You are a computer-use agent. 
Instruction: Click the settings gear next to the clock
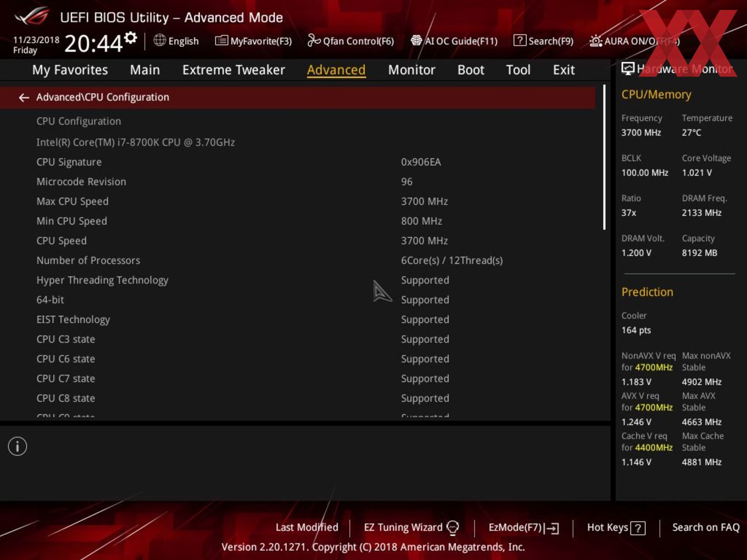pos(131,38)
